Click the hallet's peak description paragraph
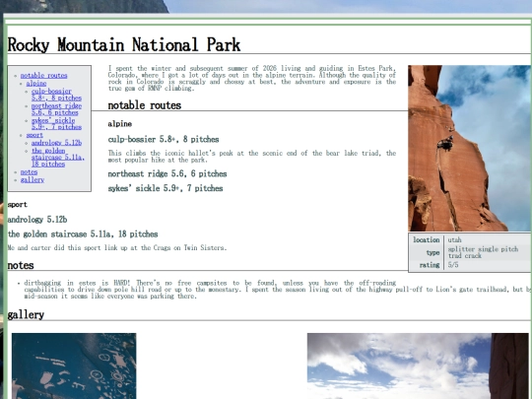Screen dimensions: 532x399 252,157
